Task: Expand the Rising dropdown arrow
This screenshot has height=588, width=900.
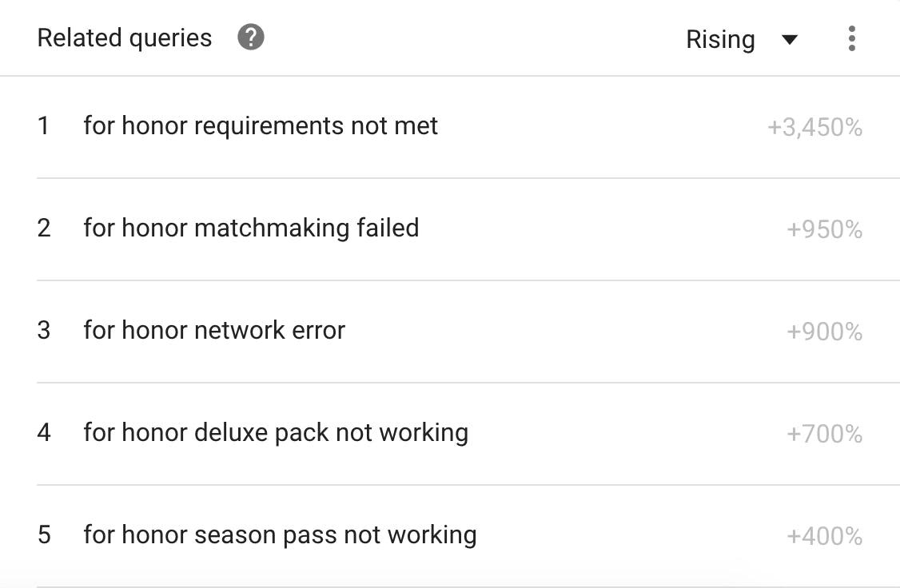Action: pos(790,40)
